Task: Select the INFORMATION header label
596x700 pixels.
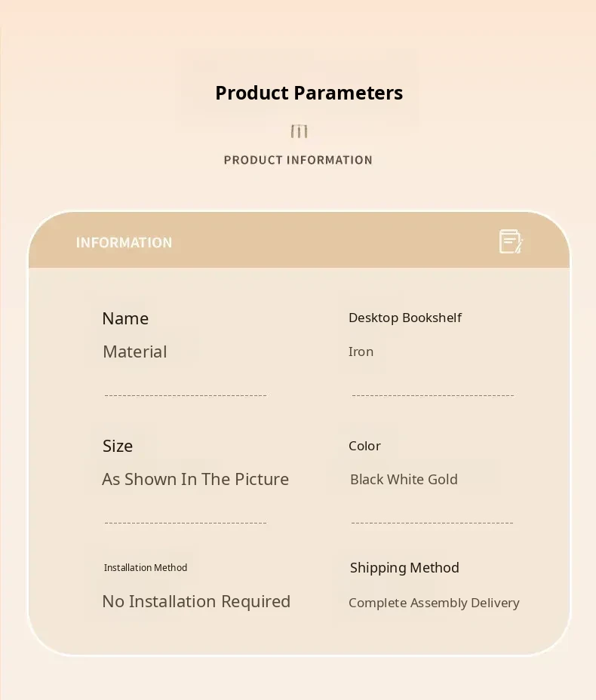Action: click(x=124, y=243)
